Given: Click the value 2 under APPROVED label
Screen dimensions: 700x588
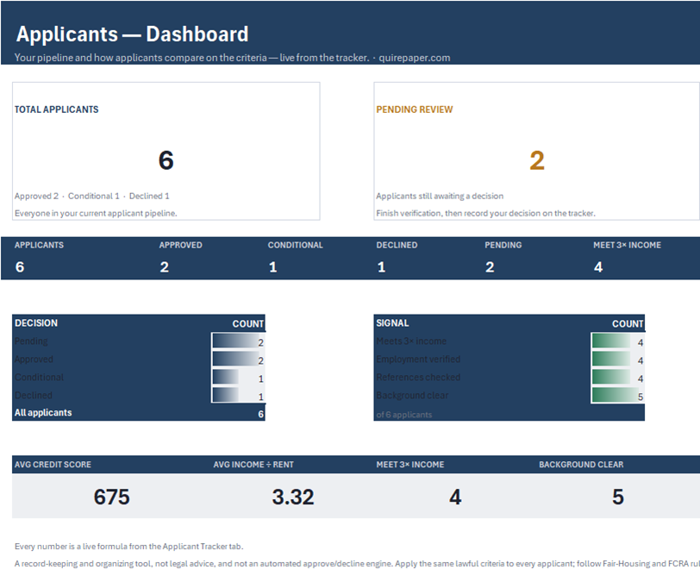Looking at the screenshot, I should 165,267.
